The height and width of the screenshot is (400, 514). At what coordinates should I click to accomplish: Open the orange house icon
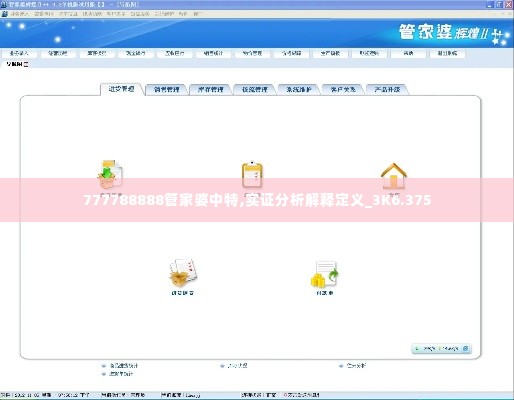coord(394,175)
